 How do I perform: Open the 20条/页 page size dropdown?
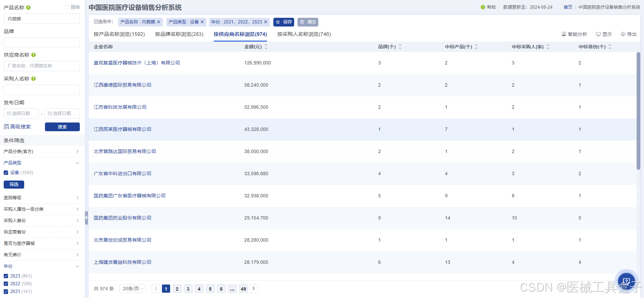132,289
